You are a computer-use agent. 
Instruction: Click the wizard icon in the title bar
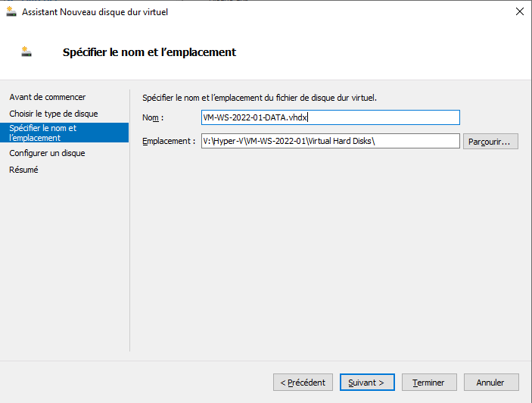[x=11, y=11]
